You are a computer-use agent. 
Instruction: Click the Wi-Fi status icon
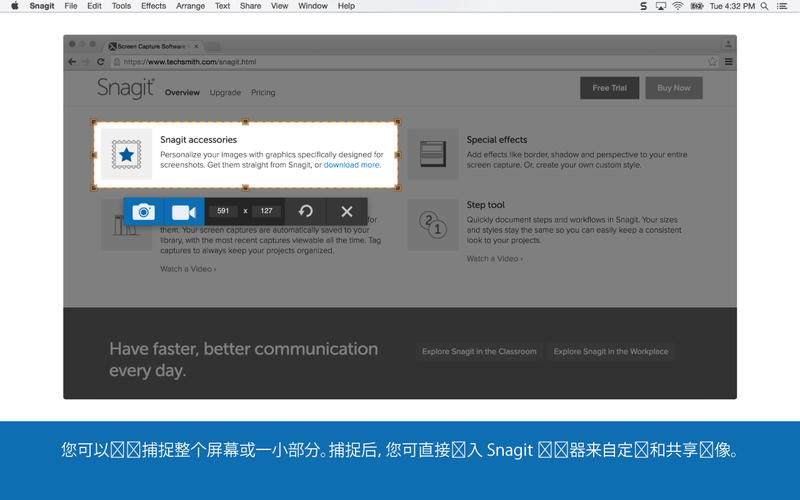click(678, 6)
